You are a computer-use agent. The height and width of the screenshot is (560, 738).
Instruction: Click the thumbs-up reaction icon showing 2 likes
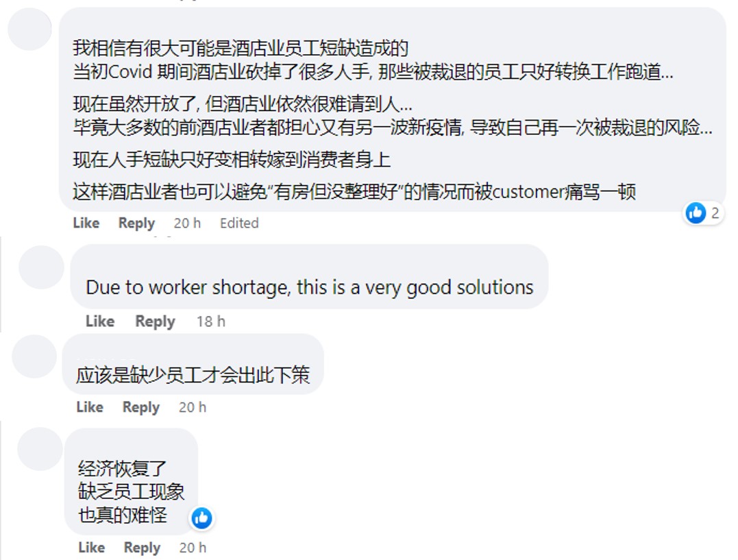pos(696,213)
